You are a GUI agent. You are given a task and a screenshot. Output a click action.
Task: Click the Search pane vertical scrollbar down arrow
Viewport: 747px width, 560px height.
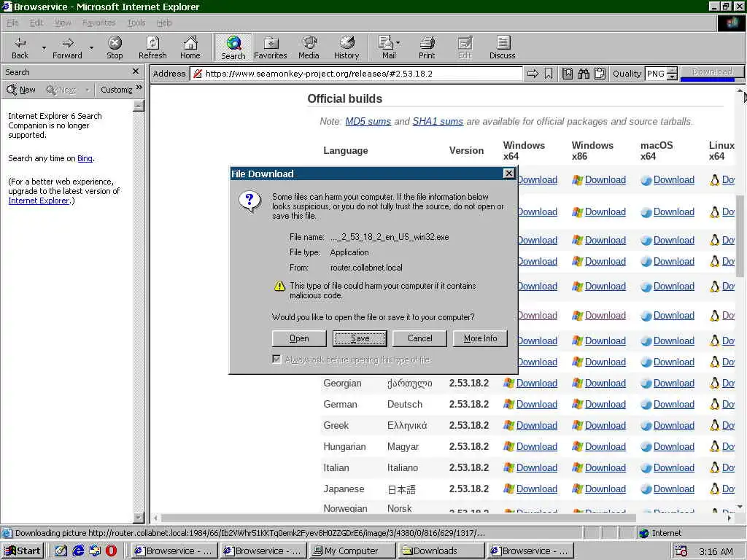[139, 518]
